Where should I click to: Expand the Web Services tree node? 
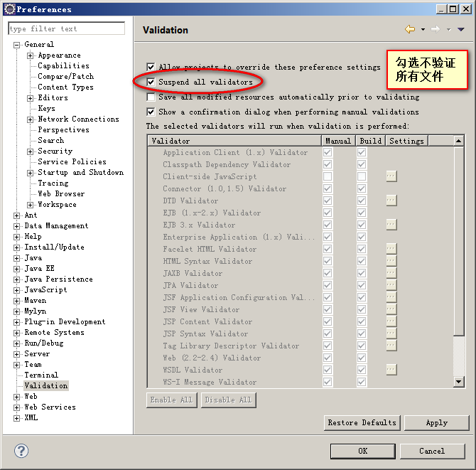(17, 407)
